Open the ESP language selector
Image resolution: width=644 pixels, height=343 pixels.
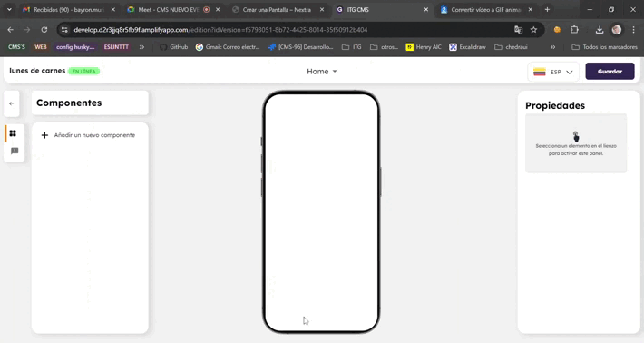click(553, 72)
